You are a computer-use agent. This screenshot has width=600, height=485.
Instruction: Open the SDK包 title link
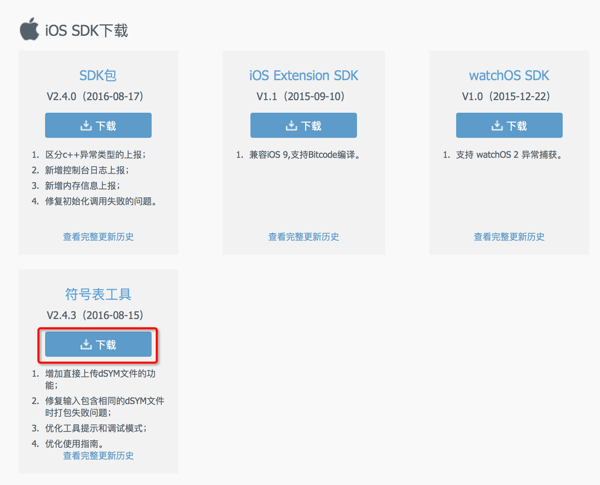click(x=98, y=75)
